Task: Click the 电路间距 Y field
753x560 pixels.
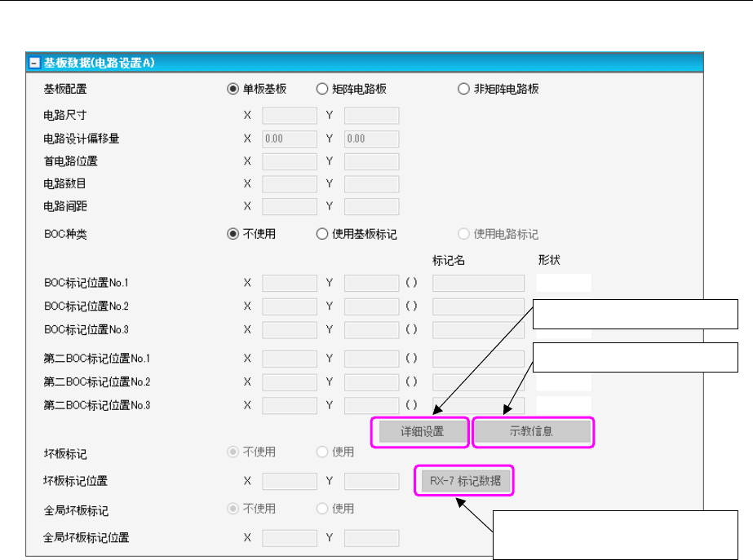Action: 372,206
